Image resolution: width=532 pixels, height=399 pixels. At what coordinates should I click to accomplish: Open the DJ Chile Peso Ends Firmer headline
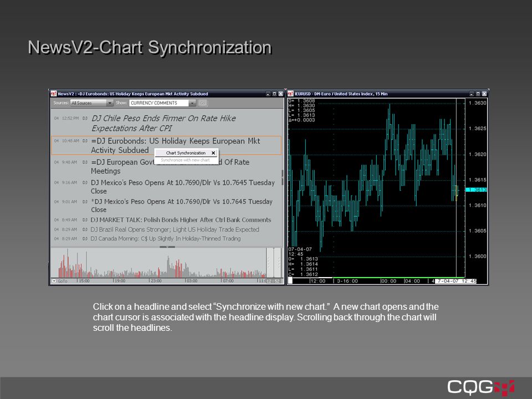(x=163, y=123)
